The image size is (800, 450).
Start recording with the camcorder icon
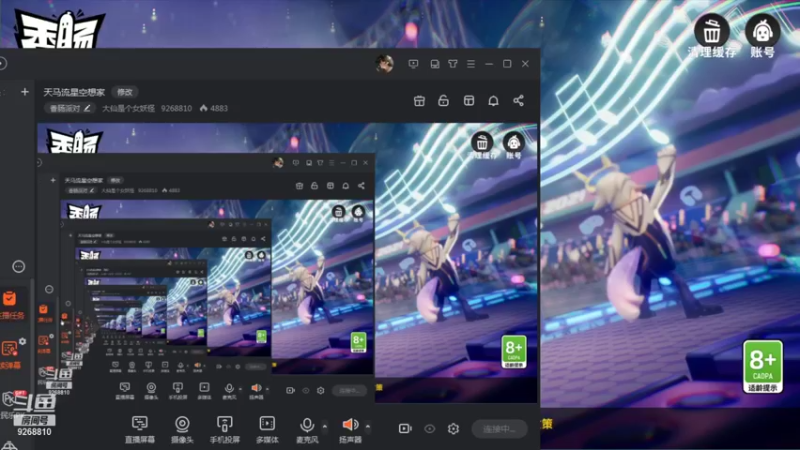pyautogui.click(x=405, y=429)
